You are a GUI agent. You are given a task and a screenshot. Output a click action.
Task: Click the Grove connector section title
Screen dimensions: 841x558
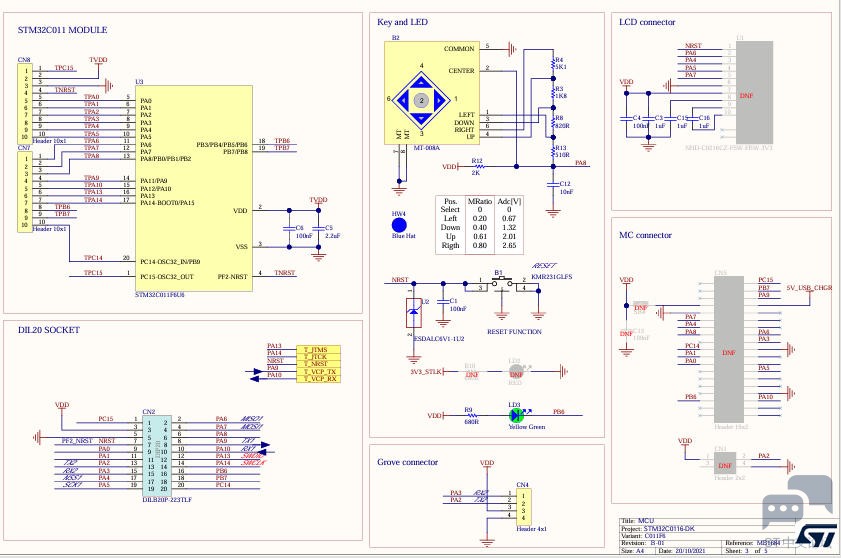pos(407,462)
